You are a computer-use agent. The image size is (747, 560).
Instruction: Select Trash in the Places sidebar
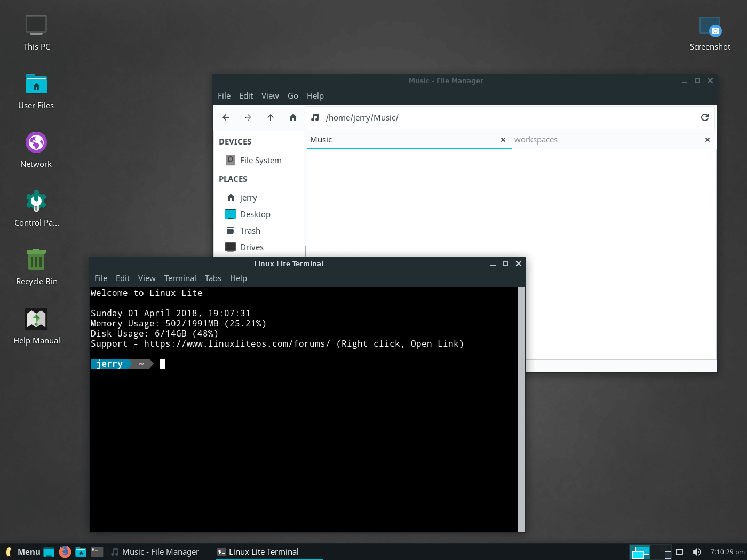click(250, 230)
